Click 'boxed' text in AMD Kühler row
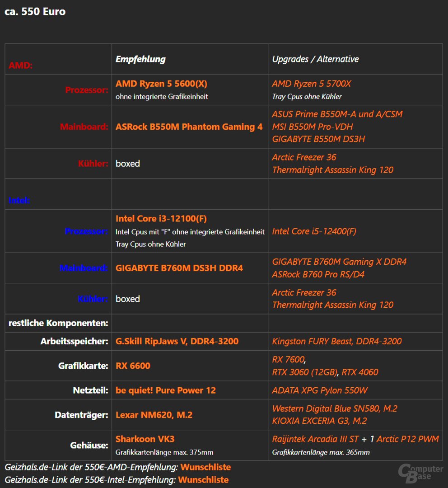448x488 pixels. coord(127,164)
